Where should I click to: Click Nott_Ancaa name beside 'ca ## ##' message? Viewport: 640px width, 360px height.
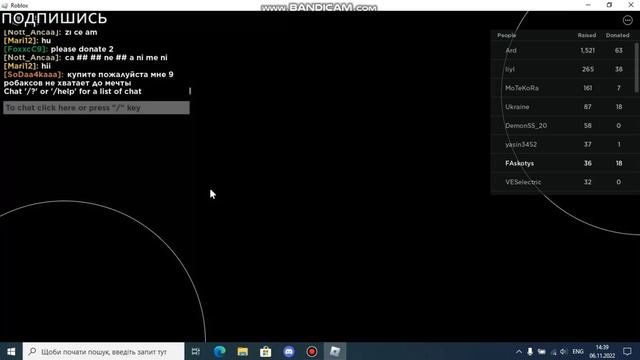(32, 58)
